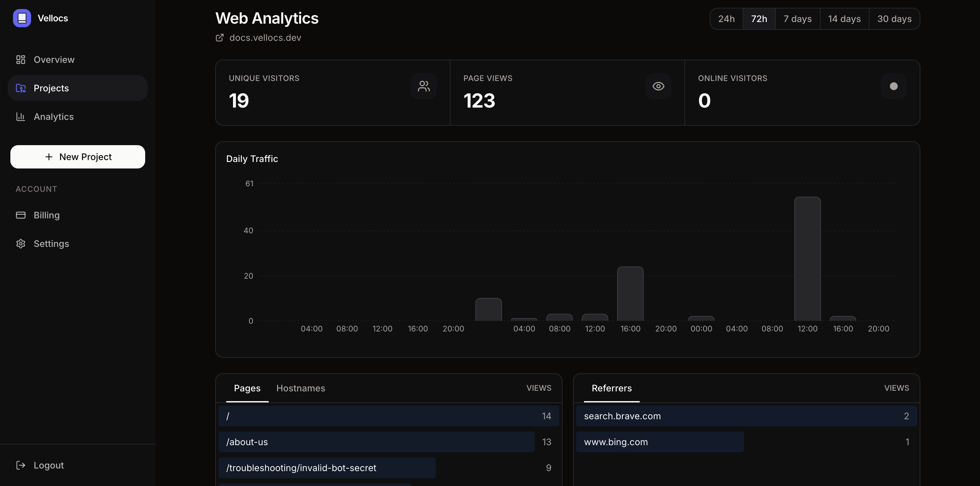Screen dimensions: 980x486
Task: Open Settings using the gear icon
Action: 20,244
